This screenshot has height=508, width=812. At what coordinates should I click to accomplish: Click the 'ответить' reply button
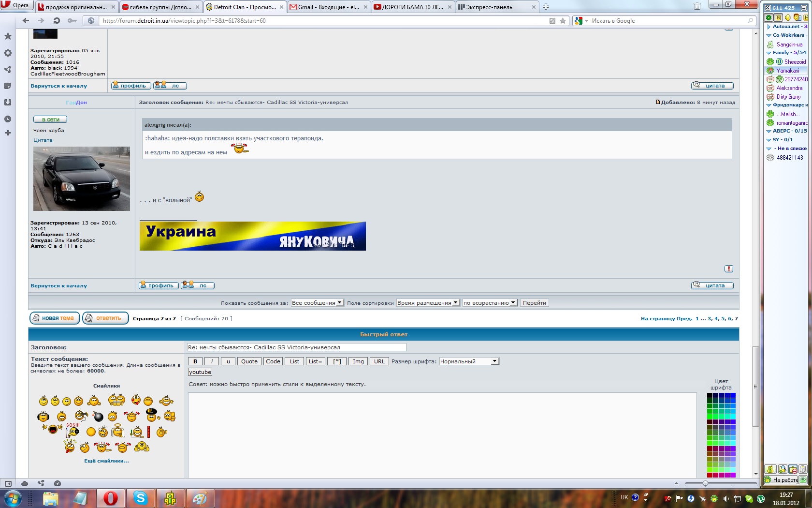point(105,318)
